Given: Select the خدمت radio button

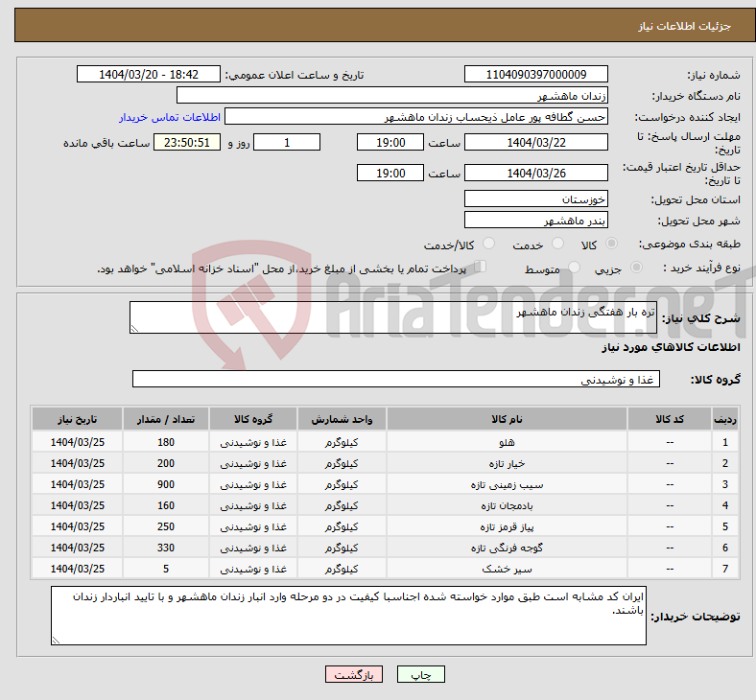Looking at the screenshot, I should pos(557,244).
